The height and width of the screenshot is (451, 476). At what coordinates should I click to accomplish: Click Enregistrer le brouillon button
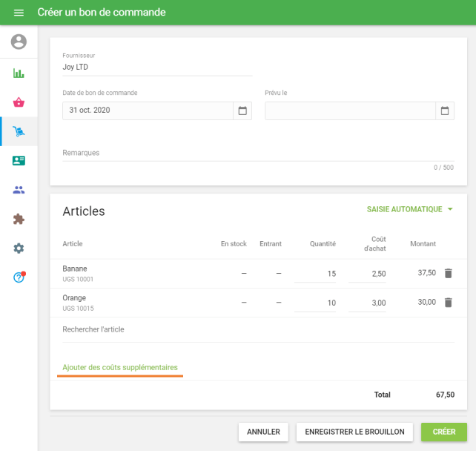coord(354,432)
